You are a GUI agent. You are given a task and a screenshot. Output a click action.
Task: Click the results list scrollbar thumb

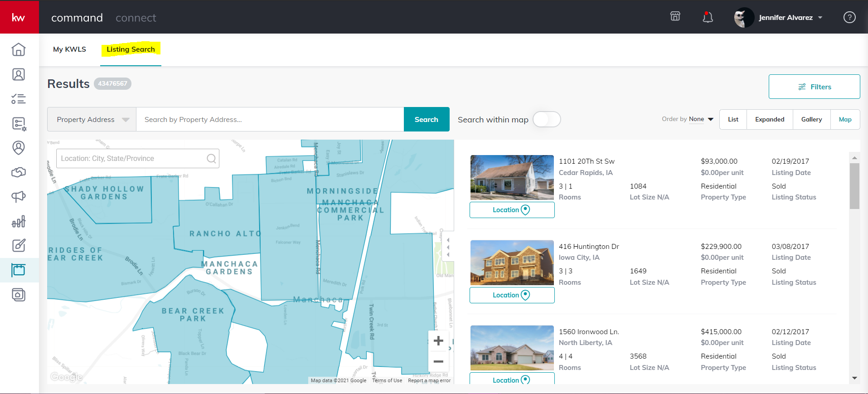pyautogui.click(x=854, y=186)
